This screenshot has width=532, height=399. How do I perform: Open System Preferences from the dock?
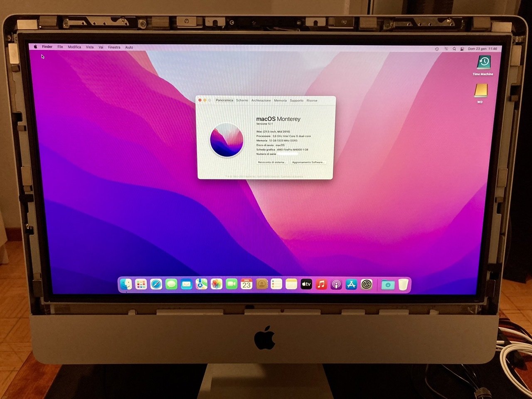(367, 285)
